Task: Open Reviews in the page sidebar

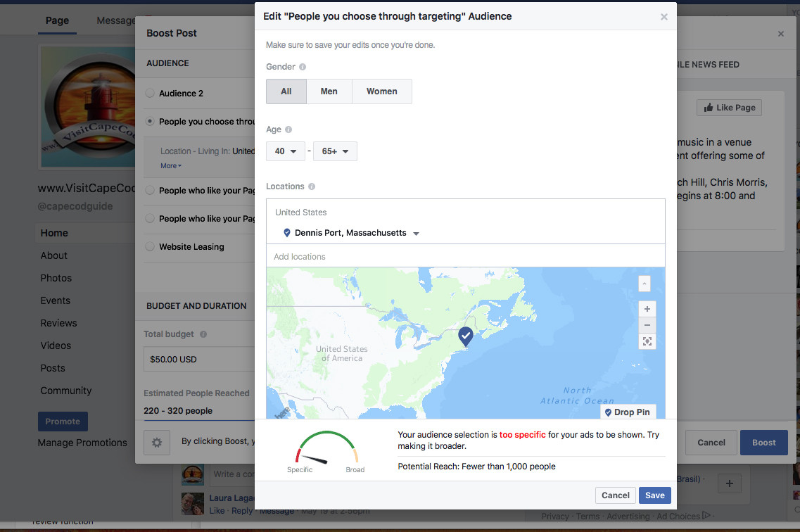Action: (58, 323)
